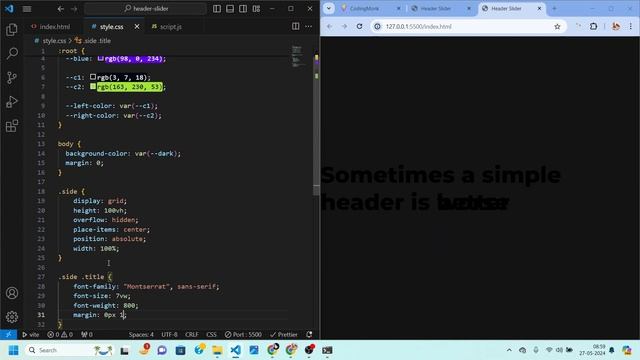Close the style.css editor tab
Screen dimensions: 640x360
(137, 27)
